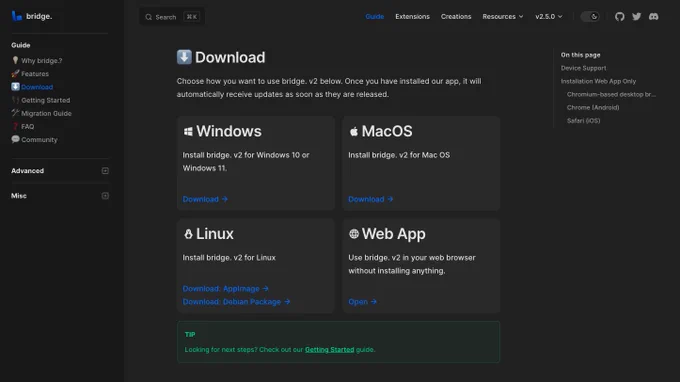This screenshot has height=382, width=680.
Task: Jump to Device Support section
Action: point(583,68)
